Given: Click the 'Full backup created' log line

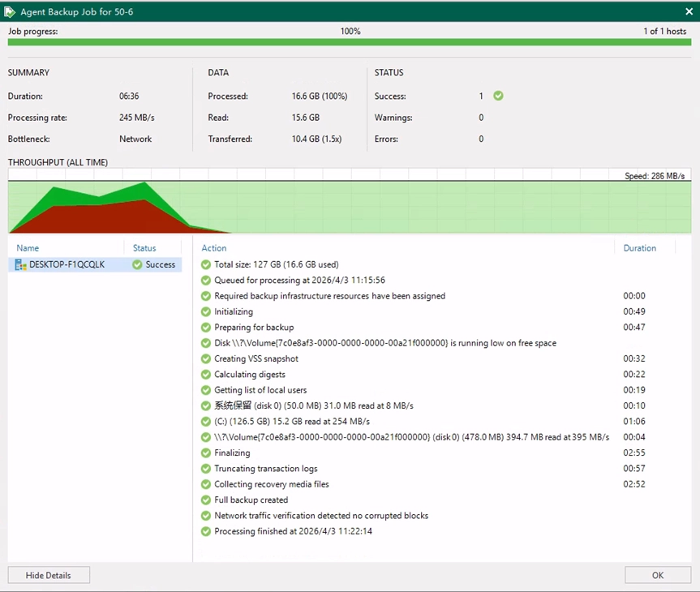Looking at the screenshot, I should click(x=251, y=500).
